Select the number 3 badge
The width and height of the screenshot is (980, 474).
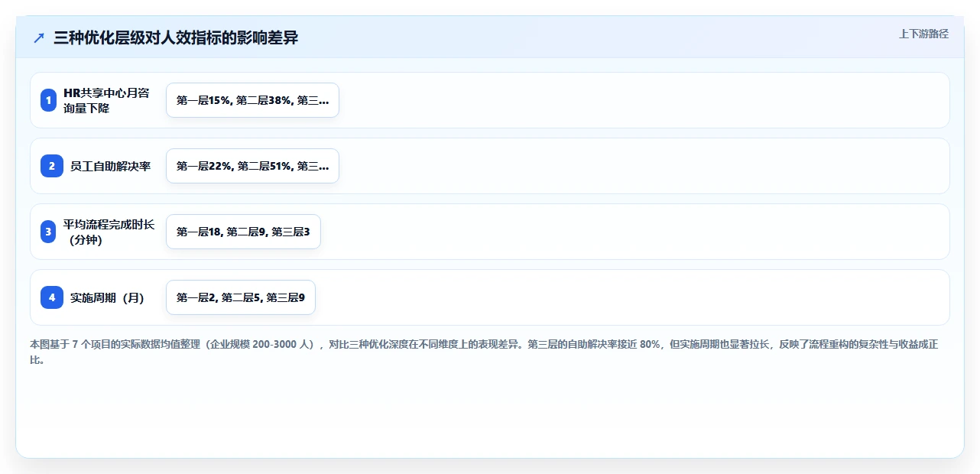[49, 232]
